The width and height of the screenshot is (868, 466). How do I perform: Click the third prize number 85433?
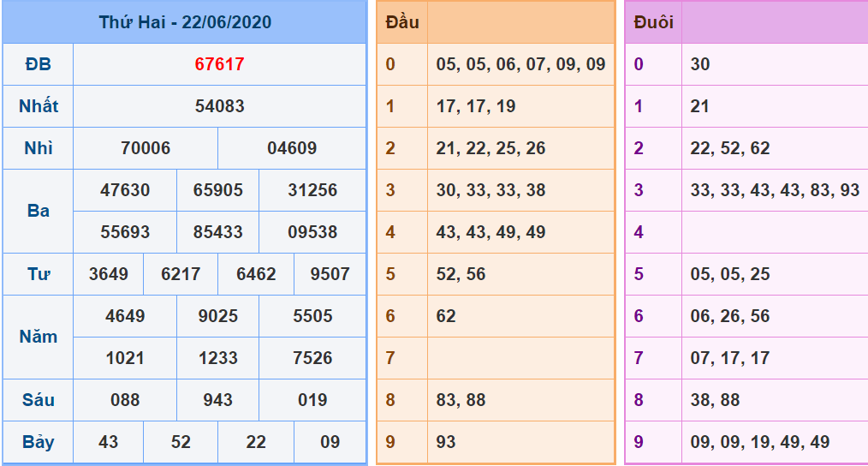coord(218,232)
